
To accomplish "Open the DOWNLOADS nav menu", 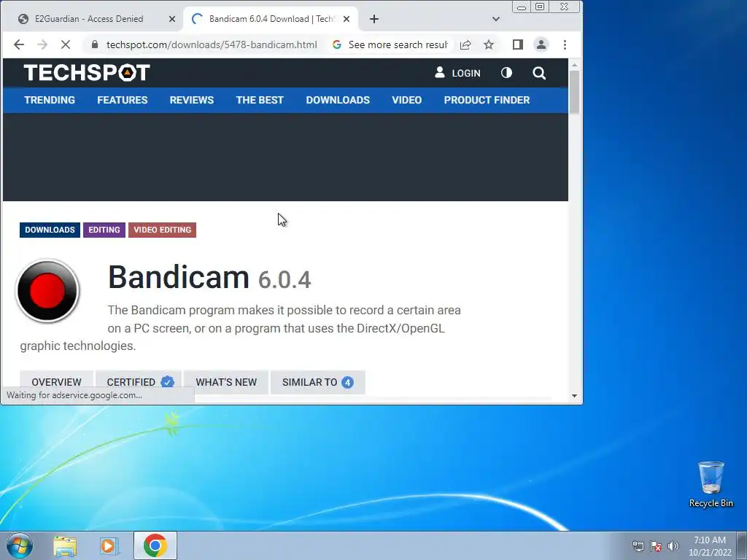I will click(x=338, y=100).
